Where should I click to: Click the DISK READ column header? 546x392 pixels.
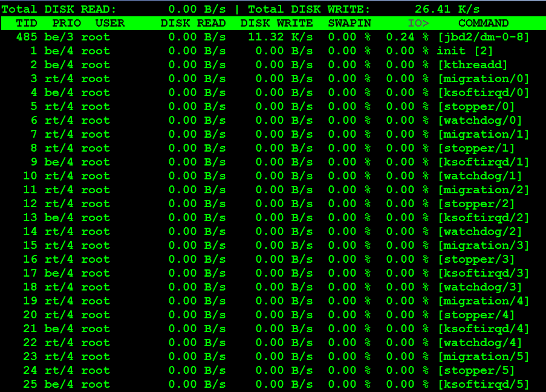pyautogui.click(x=193, y=24)
